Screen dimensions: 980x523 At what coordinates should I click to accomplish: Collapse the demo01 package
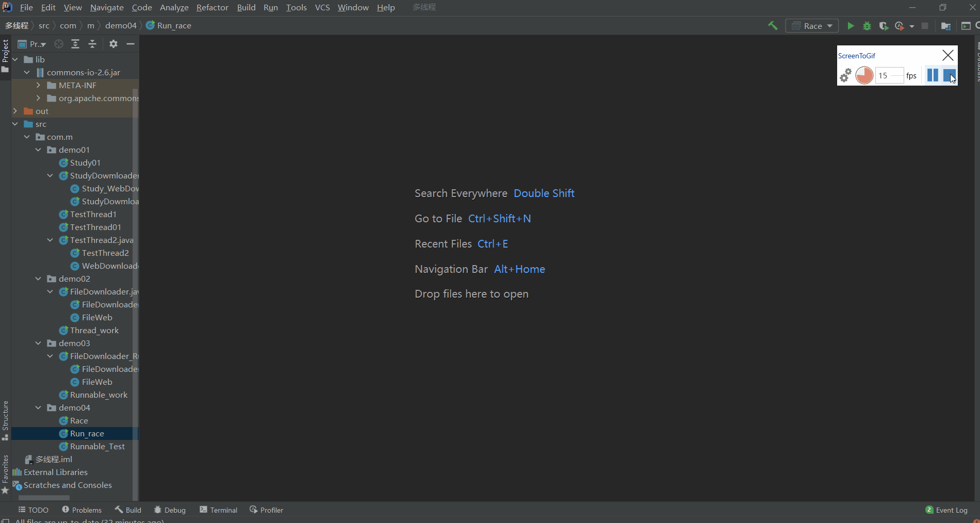(x=38, y=150)
